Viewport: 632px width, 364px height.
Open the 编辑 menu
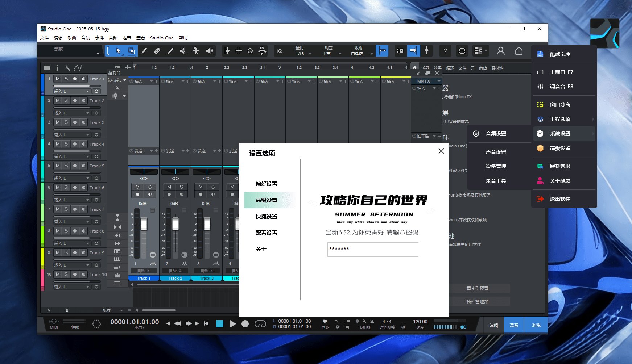click(x=58, y=38)
